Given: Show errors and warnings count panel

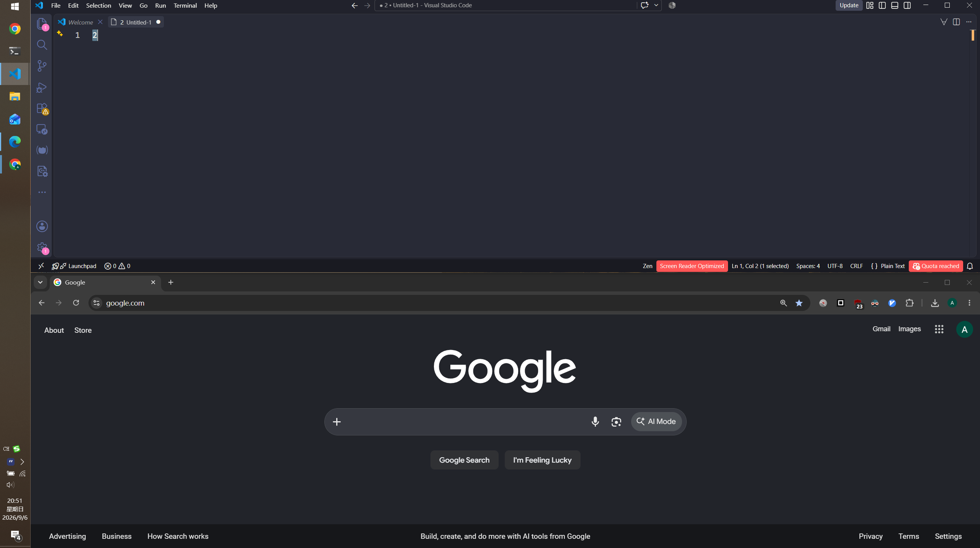Looking at the screenshot, I should click(117, 266).
